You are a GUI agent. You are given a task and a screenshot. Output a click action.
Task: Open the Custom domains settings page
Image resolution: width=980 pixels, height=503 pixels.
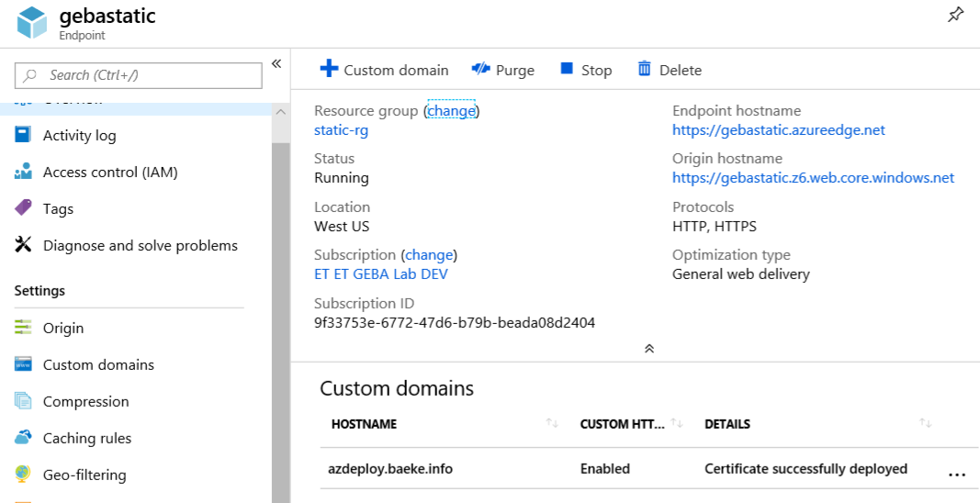[98, 365]
